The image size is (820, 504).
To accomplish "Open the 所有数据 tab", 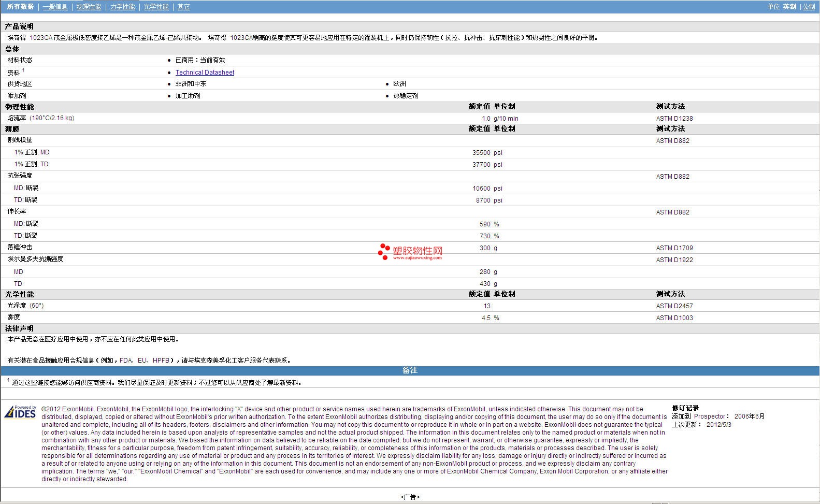I will pyautogui.click(x=20, y=7).
